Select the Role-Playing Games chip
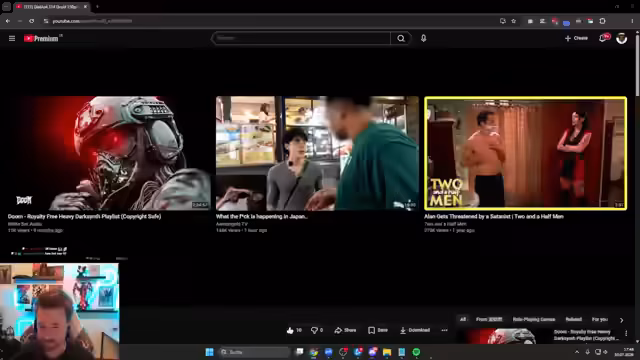This screenshot has height=360, width=640. pyautogui.click(x=533, y=320)
